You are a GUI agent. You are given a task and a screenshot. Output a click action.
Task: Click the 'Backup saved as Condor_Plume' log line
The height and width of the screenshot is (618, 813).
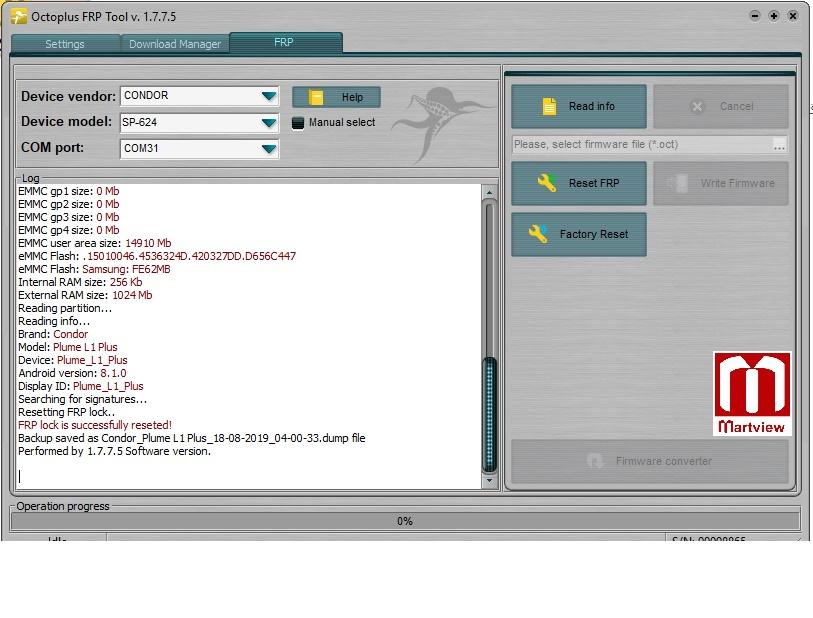(192, 438)
